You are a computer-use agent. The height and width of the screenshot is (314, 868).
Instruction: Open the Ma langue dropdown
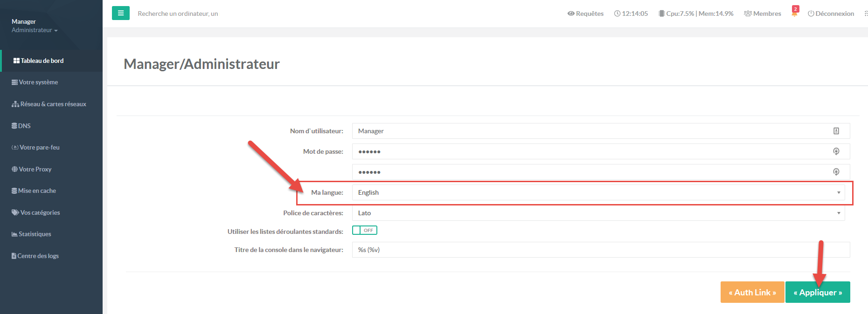point(598,192)
